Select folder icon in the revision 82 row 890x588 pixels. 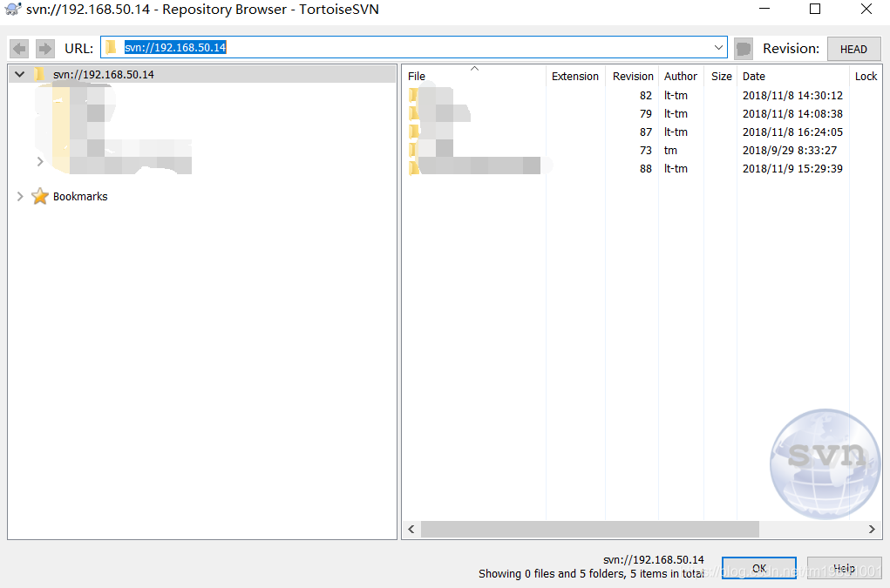pyautogui.click(x=413, y=95)
